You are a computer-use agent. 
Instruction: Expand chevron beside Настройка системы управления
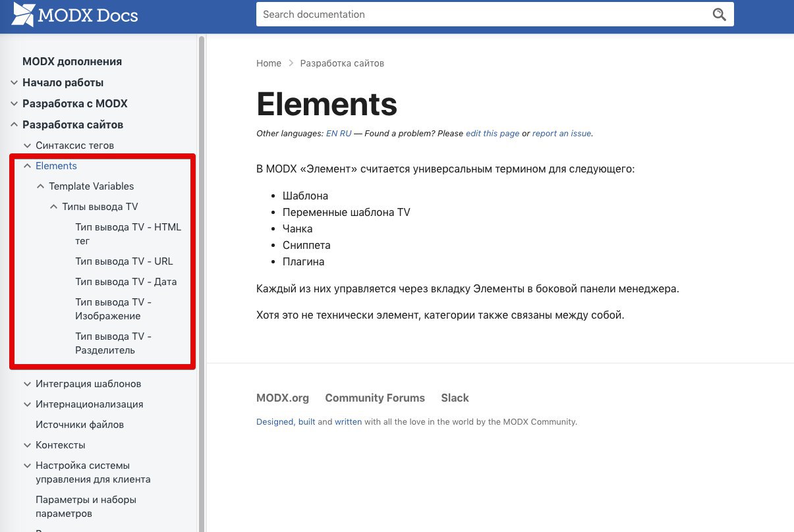pos(27,465)
